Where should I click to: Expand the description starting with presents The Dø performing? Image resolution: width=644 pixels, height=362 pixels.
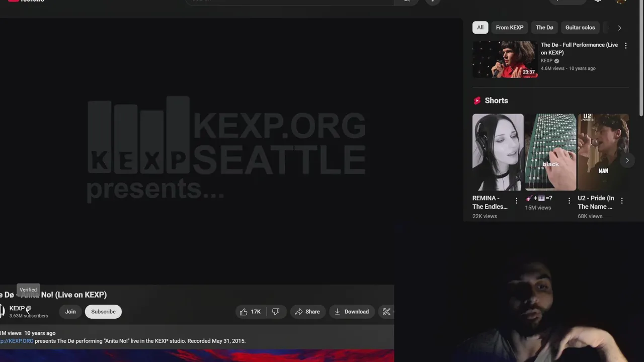click(140, 341)
